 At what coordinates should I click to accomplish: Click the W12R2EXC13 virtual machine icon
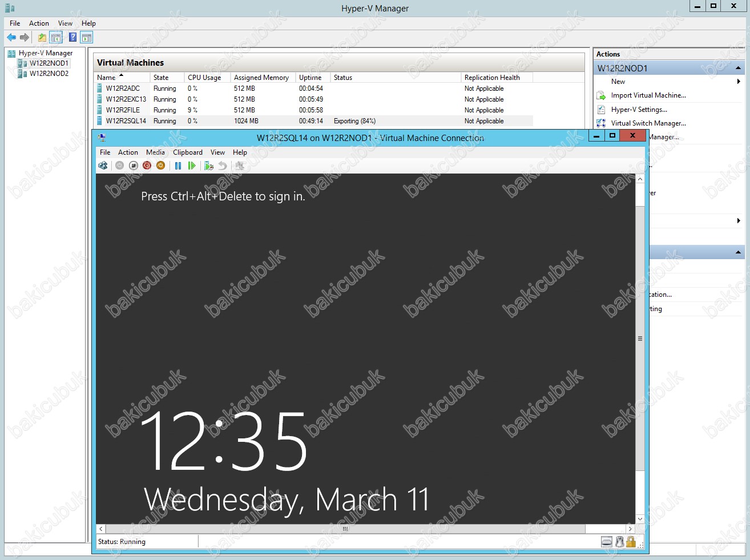pyautogui.click(x=100, y=99)
